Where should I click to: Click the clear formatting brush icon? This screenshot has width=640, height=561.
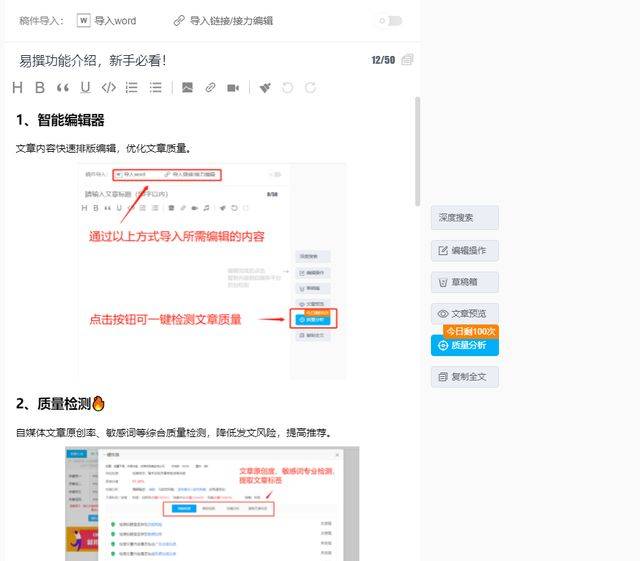tap(265, 88)
